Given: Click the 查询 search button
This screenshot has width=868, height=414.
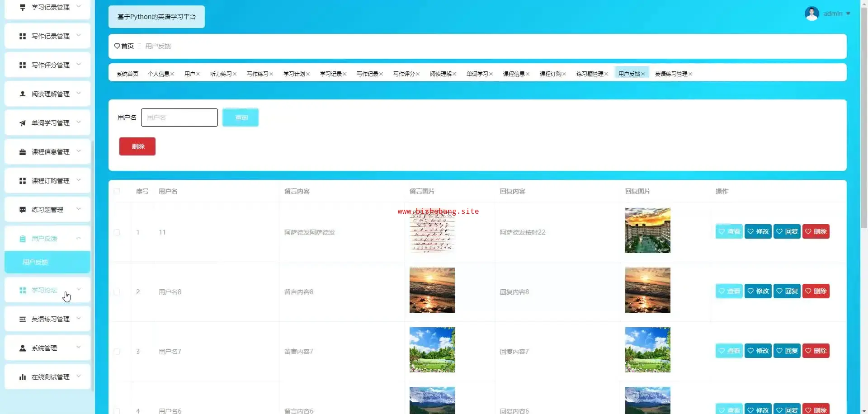Looking at the screenshot, I should click(x=241, y=118).
